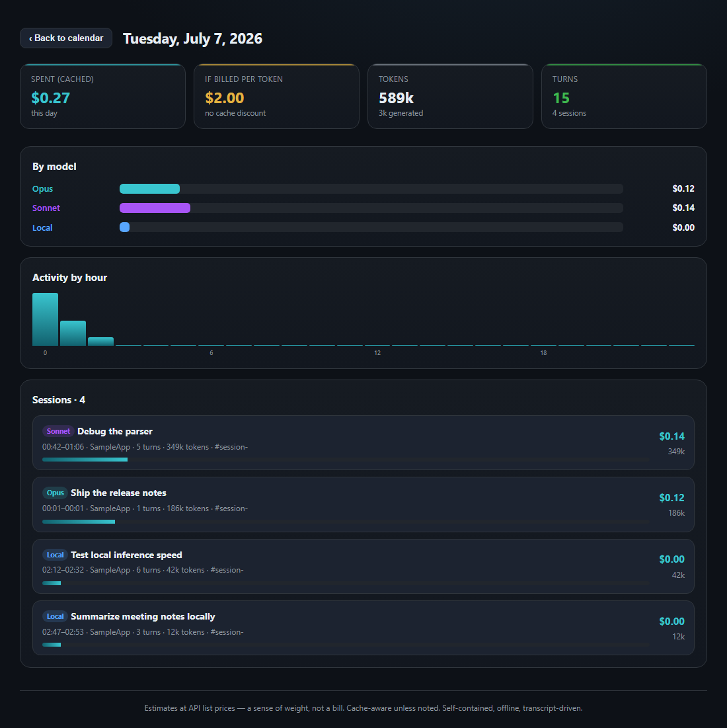Click the 00:01–00:01 session details line

coord(145,508)
